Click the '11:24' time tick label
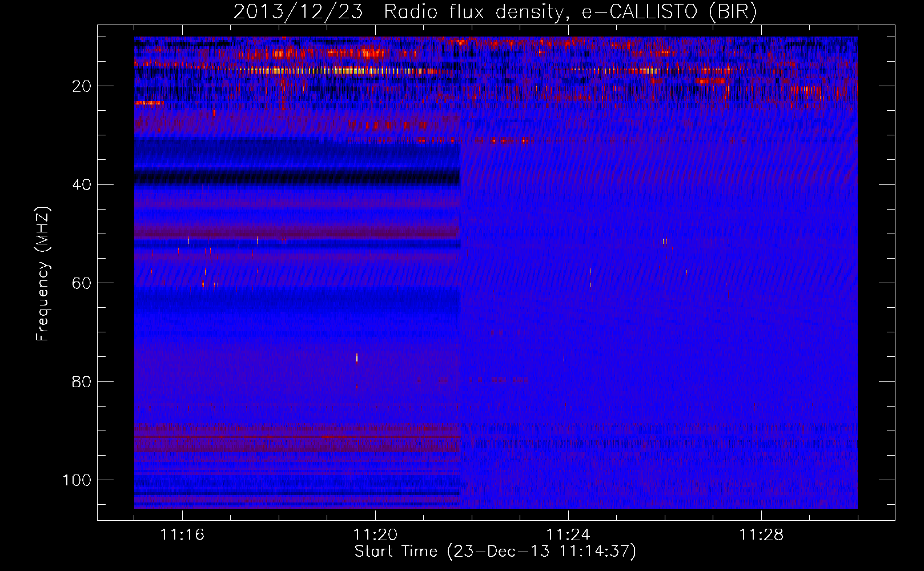Viewport: 924px width, 571px height. point(568,535)
